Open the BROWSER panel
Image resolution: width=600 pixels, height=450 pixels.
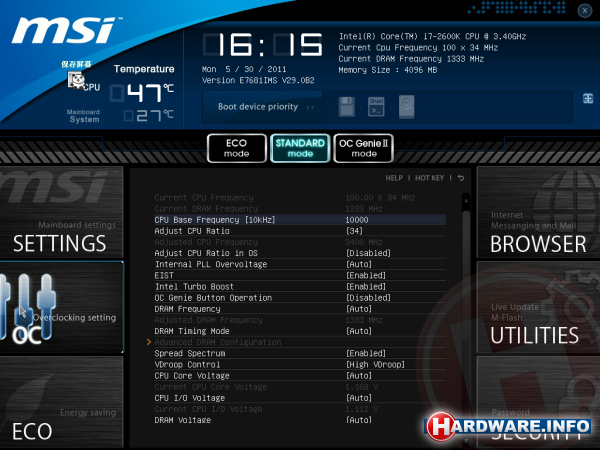538,212
